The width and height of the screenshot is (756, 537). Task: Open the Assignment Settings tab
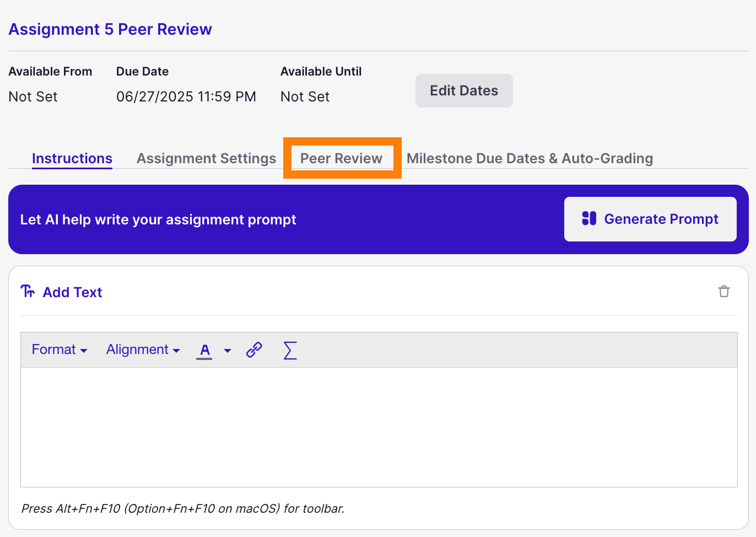[206, 158]
